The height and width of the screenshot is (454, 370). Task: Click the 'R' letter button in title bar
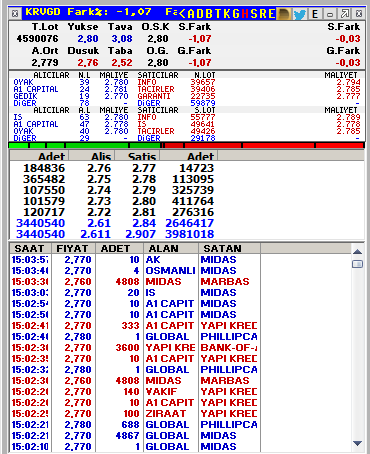coord(263,14)
